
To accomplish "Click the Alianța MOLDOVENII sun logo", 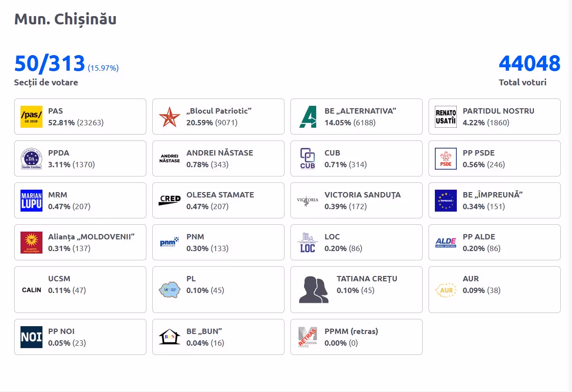I will click(x=31, y=242).
